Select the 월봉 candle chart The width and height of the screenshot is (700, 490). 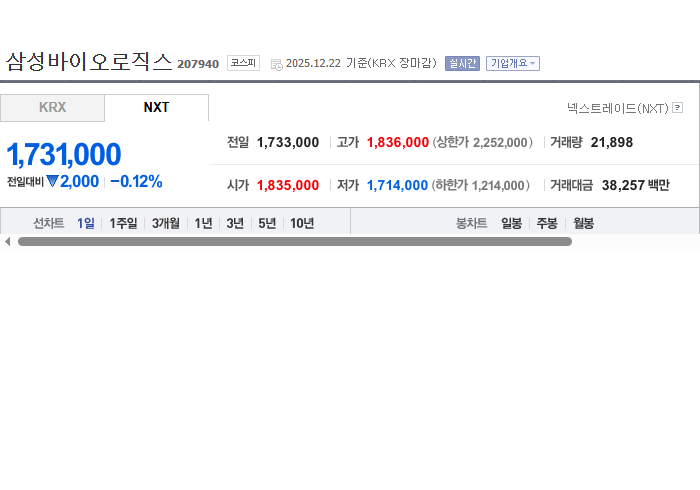[x=583, y=223]
